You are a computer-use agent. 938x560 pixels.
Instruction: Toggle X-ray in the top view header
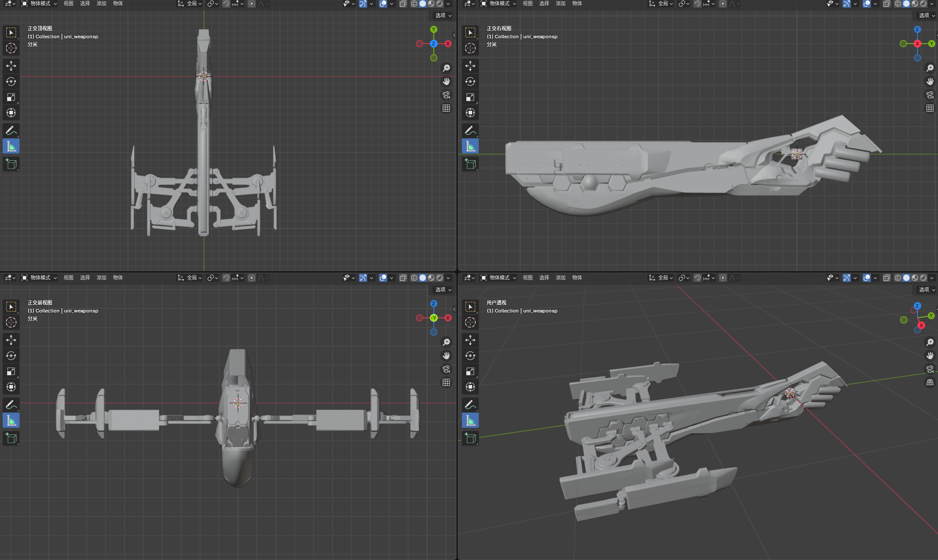pyautogui.click(x=403, y=4)
